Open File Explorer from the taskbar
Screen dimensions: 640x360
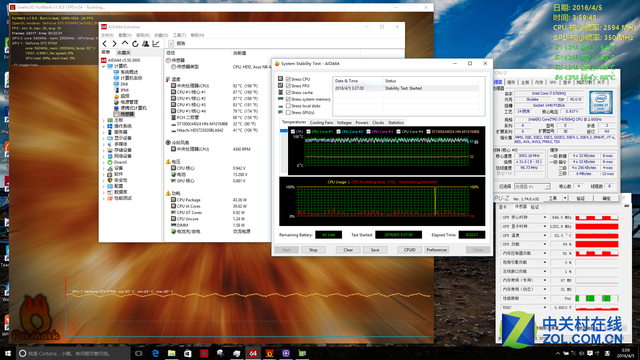171,353
